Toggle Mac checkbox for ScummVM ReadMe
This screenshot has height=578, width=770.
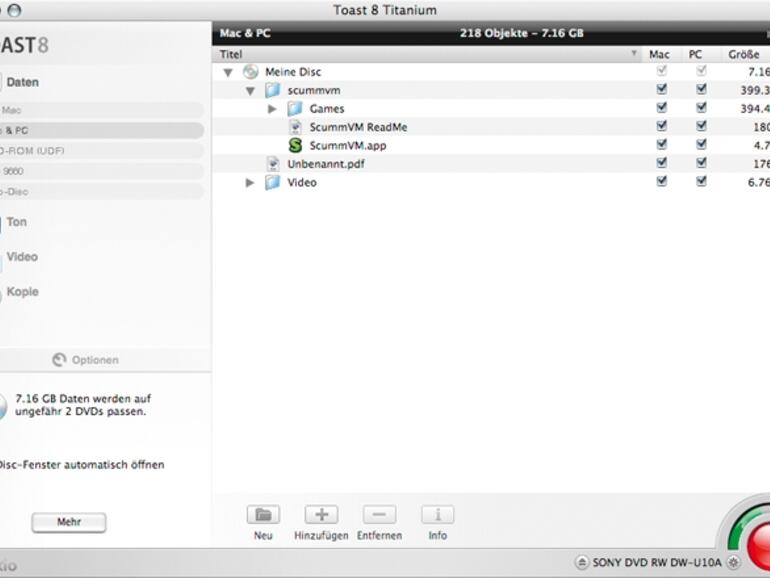661,126
